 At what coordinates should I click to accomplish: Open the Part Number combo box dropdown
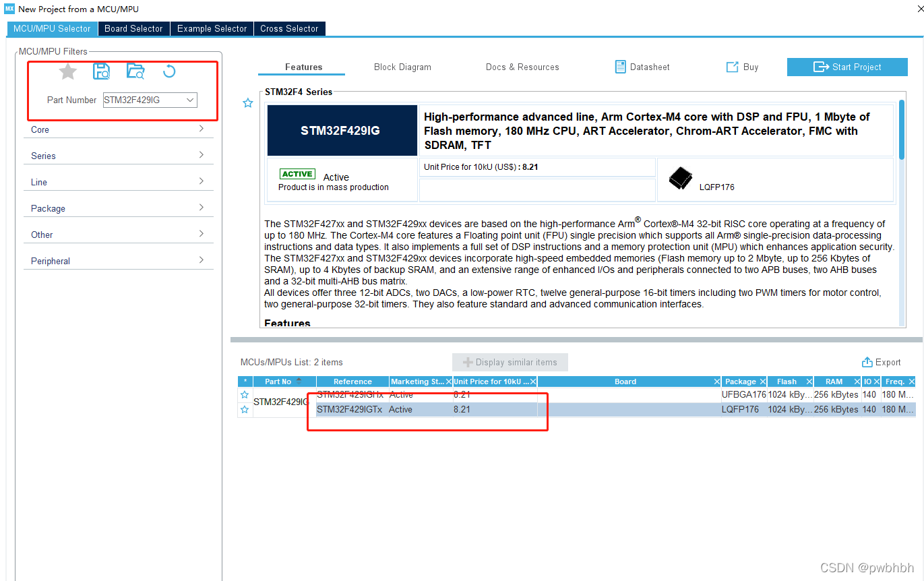pos(190,100)
